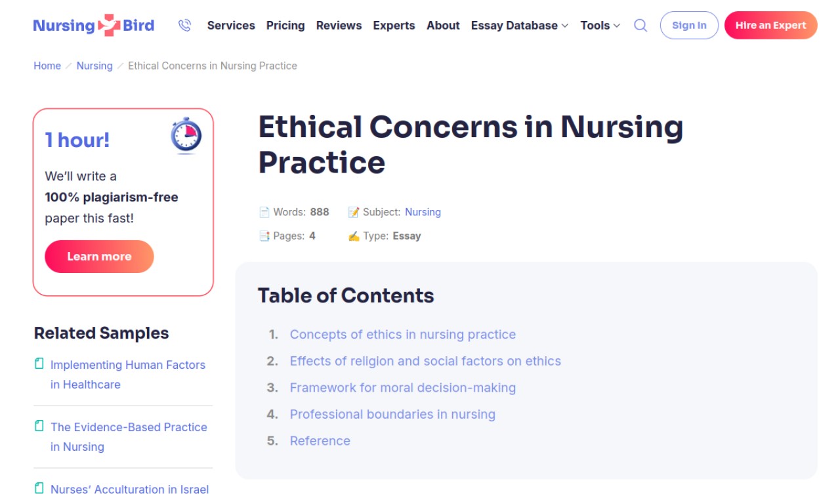
Task: Open search with the magnifier icon
Action: tap(640, 26)
